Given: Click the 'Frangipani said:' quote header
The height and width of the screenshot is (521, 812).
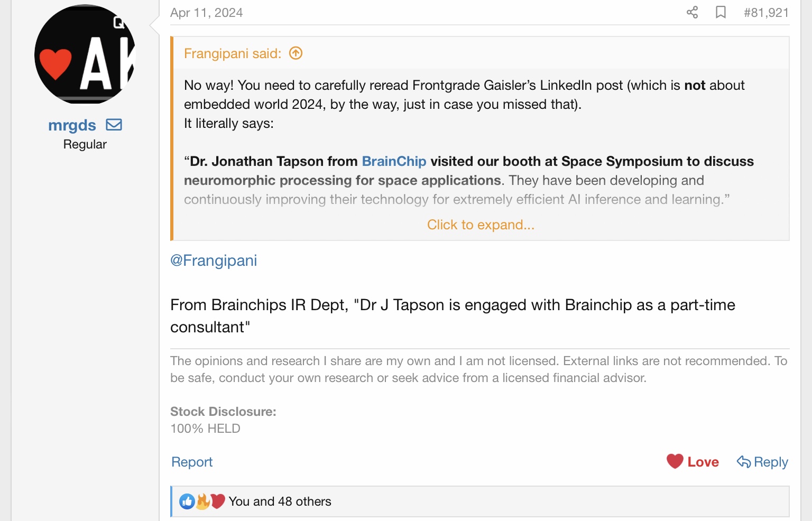Looking at the screenshot, I should coord(233,53).
